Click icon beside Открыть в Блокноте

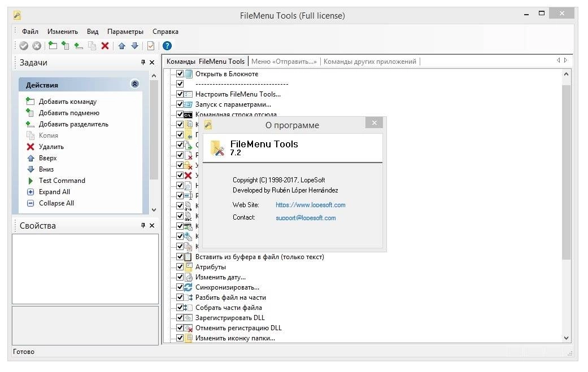pos(189,74)
